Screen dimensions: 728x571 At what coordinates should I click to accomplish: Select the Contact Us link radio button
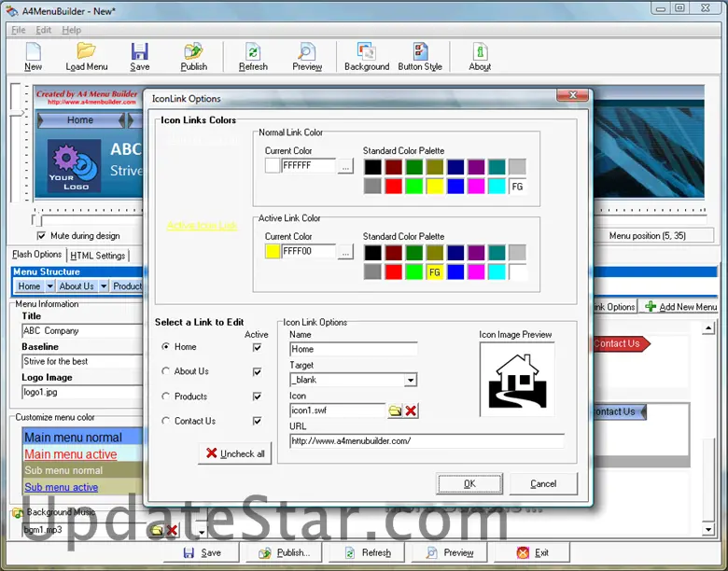(166, 421)
